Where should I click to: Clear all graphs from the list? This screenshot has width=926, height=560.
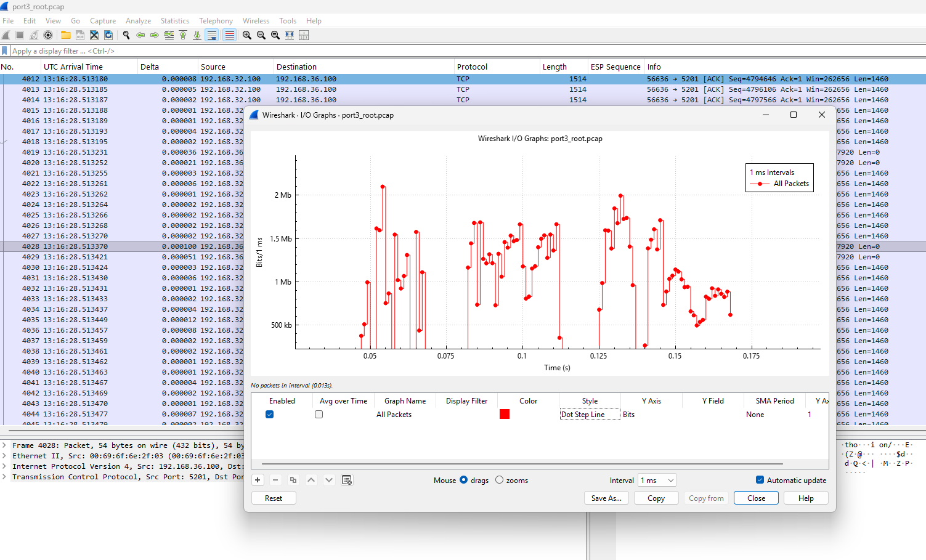click(347, 480)
